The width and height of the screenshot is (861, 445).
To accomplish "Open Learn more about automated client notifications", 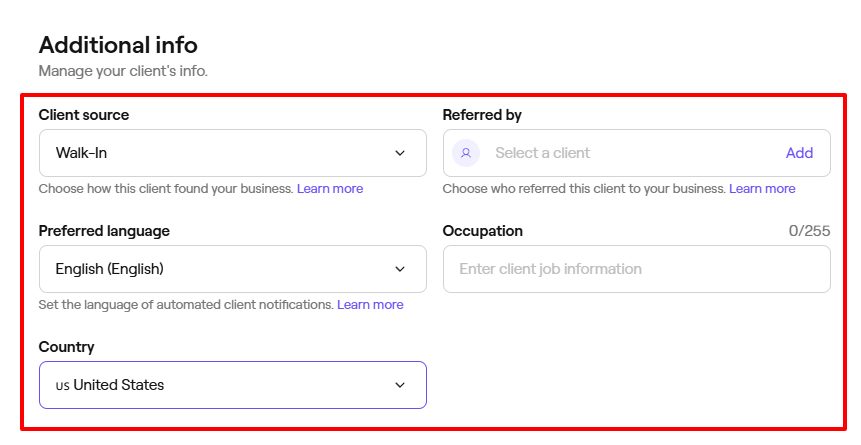I will pos(370,305).
